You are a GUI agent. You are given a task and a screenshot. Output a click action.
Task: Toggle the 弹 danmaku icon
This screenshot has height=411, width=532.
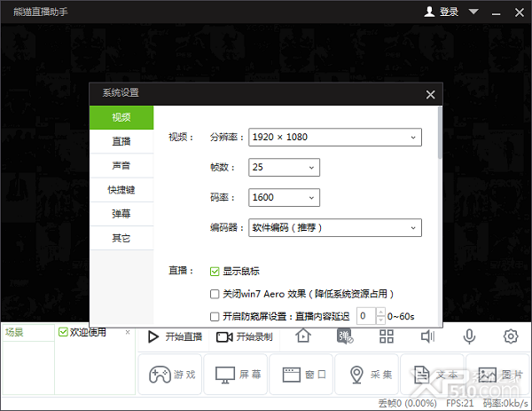[345, 336]
